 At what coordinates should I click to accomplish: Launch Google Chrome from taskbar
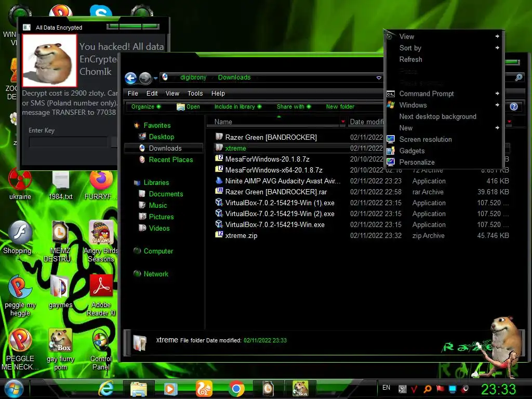[236, 389]
